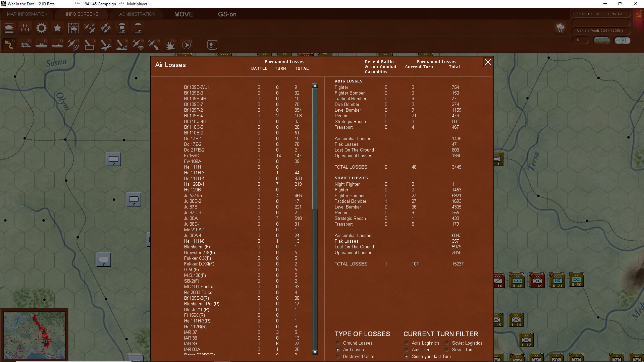Image resolution: width=644 pixels, height=362 pixels.
Task: Open the MAP INFORMATION tab
Action: pos(27,14)
